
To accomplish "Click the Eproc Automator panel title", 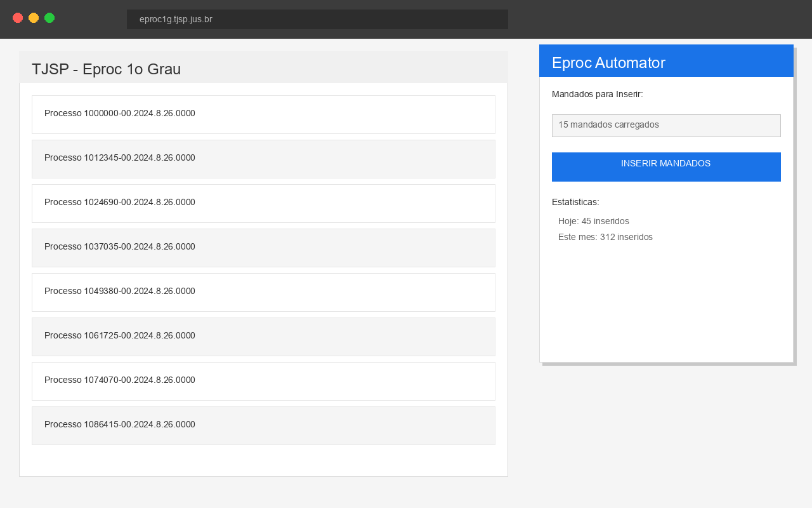I will 608,63.
